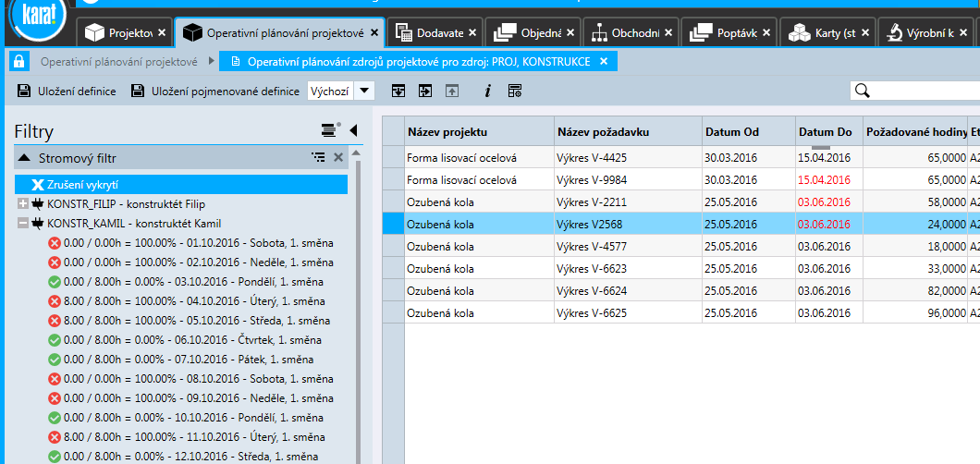The width and height of the screenshot is (980, 464).
Task: Collapse the Stromový filtr section triangle
Action: point(24,158)
